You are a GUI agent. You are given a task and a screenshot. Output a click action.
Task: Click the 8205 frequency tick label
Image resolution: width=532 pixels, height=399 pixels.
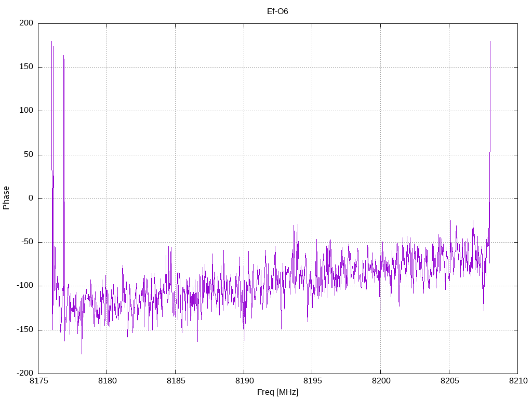(x=449, y=381)
